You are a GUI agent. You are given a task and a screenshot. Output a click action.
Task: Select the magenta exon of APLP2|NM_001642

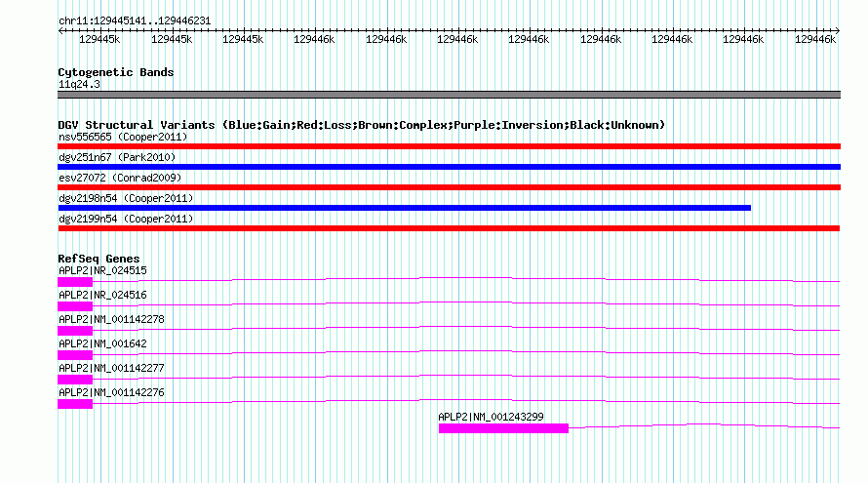tap(75, 355)
